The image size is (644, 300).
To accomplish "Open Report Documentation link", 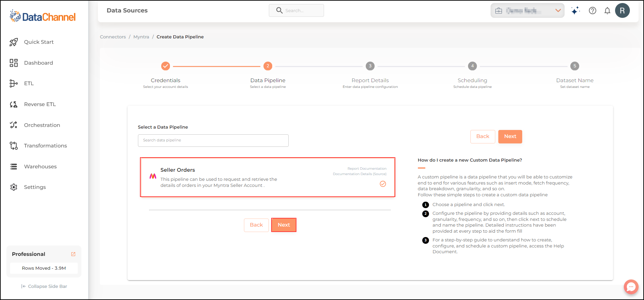I will [x=367, y=169].
